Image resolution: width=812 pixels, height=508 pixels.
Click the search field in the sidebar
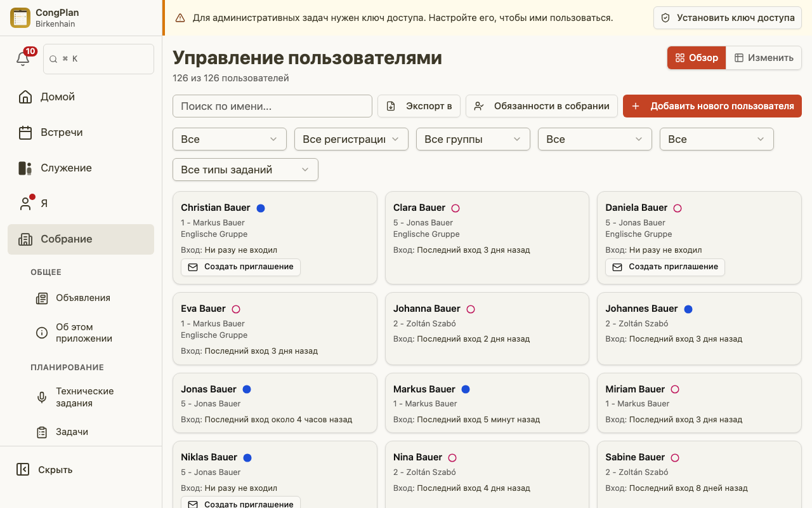(98, 59)
